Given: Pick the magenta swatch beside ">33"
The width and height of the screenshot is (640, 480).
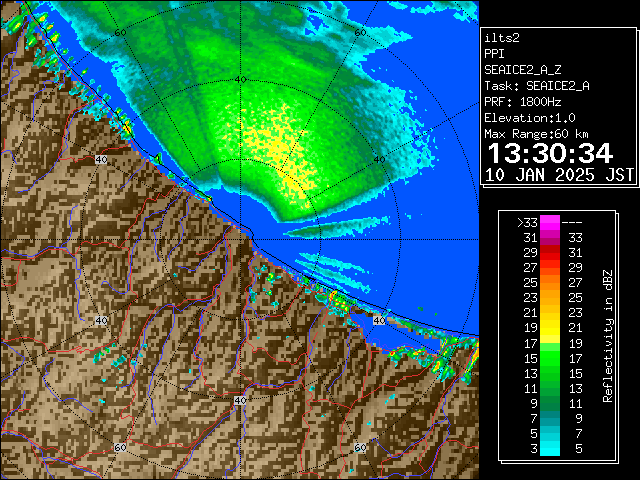Looking at the screenshot, I should coord(550,223).
